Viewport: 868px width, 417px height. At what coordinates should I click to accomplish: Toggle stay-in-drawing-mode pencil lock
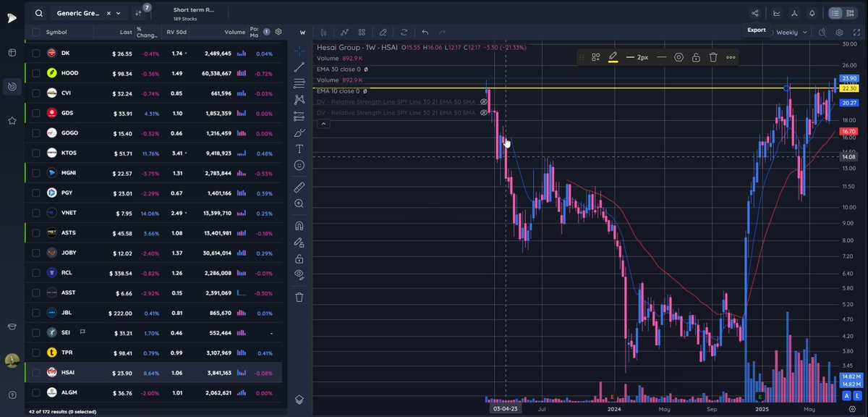pos(299,242)
